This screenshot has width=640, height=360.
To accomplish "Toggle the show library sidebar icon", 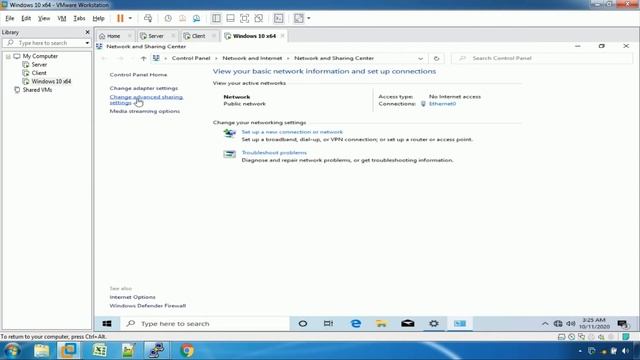I will tap(216, 18).
